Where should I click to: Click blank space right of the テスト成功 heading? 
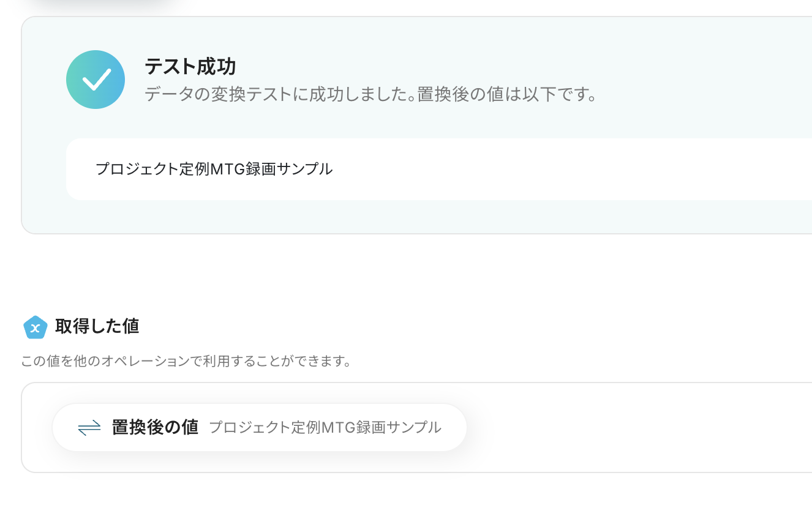[x=490, y=65]
